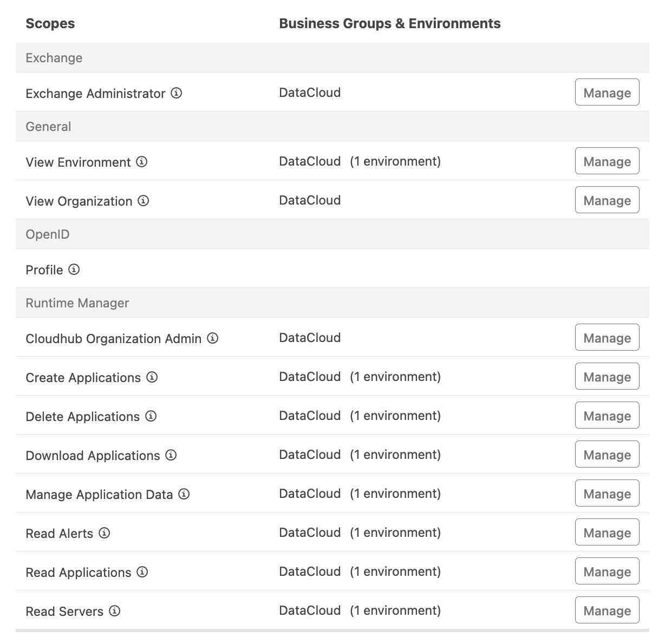Click Manage for View Environment
The image size is (665, 644).
(x=607, y=161)
